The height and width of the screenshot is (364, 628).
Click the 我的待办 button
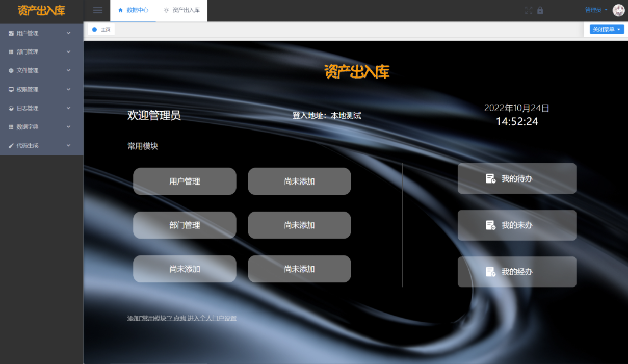click(x=517, y=178)
